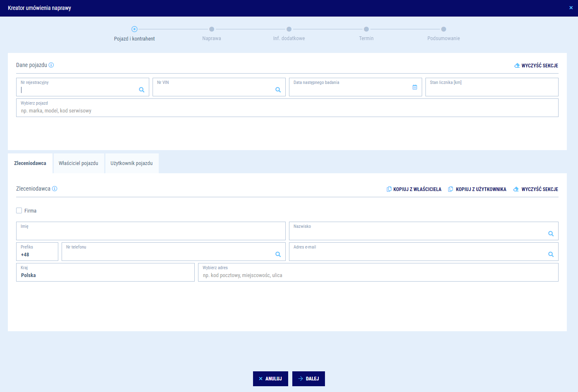This screenshot has width=578, height=392.
Task: Enable the Firma checkbox
Action: point(19,210)
